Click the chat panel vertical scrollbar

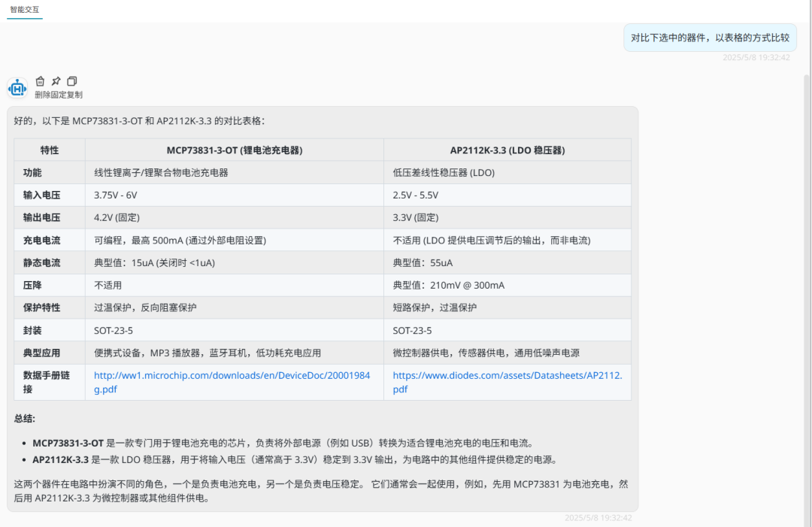[806, 300]
